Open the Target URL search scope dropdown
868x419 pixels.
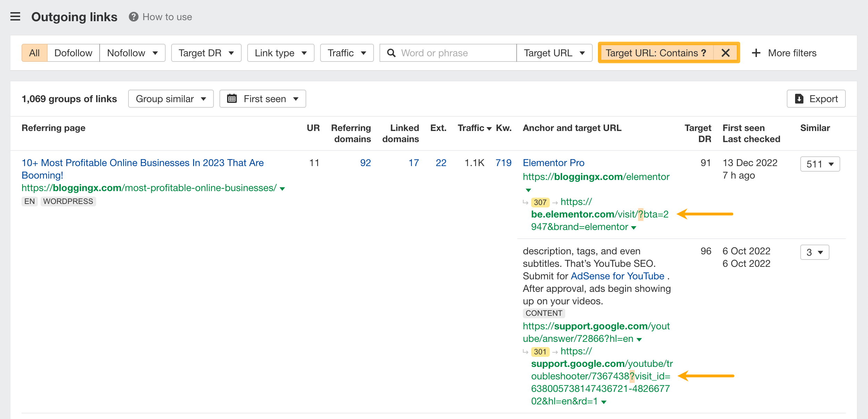tap(554, 53)
